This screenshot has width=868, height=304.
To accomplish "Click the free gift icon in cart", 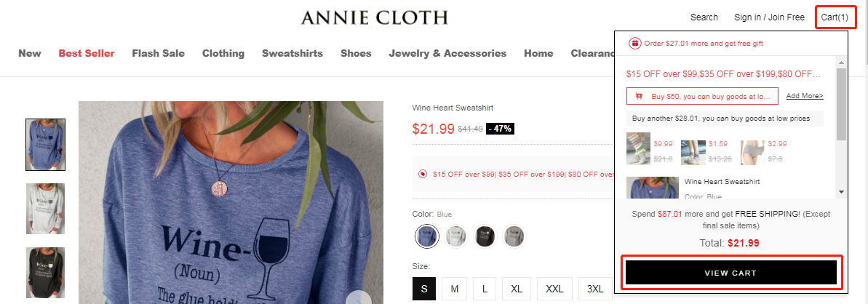I will coord(635,43).
